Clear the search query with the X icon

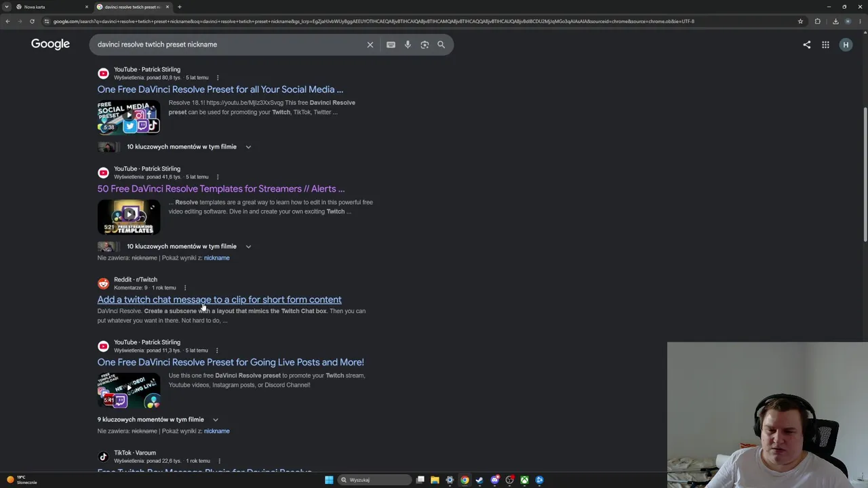tap(370, 45)
